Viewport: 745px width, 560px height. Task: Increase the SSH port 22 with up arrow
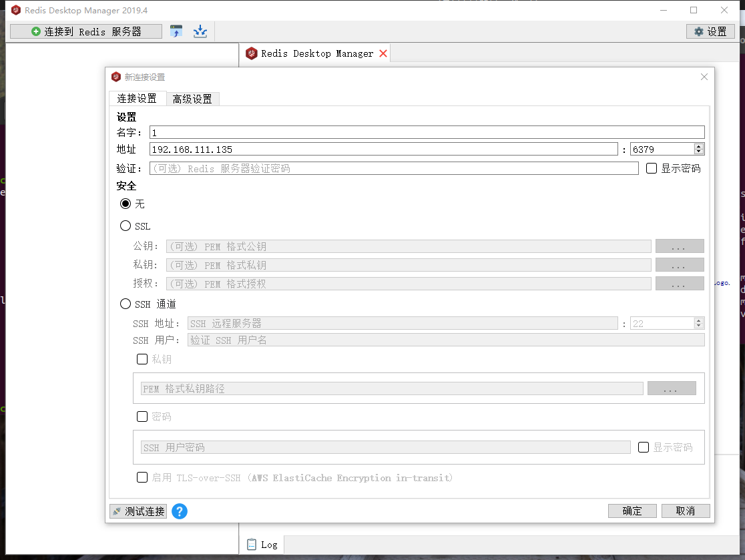tap(698, 321)
